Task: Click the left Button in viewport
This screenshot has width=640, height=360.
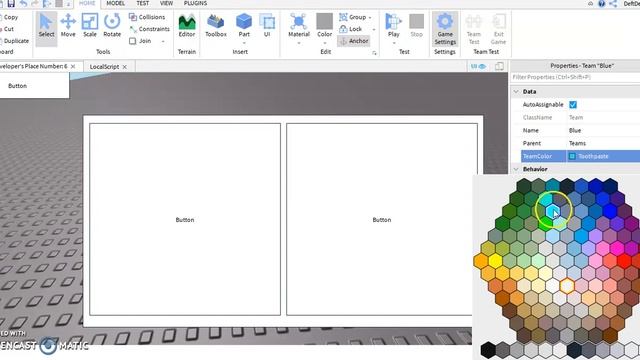Action: (185, 220)
